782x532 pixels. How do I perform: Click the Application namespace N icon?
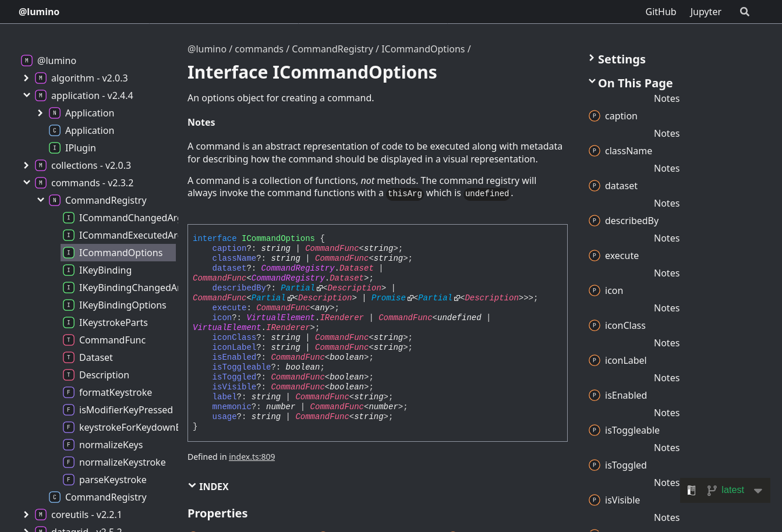tap(54, 113)
